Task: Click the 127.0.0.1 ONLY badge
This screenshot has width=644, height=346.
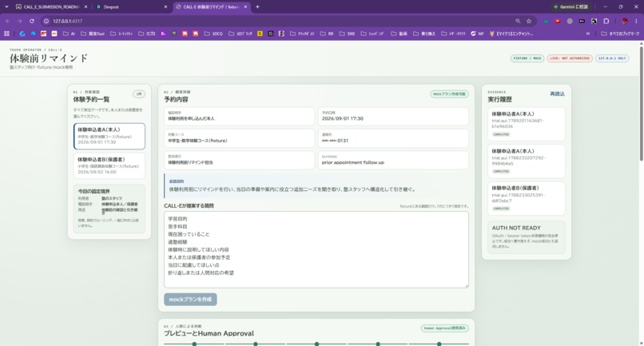Action: (x=612, y=58)
